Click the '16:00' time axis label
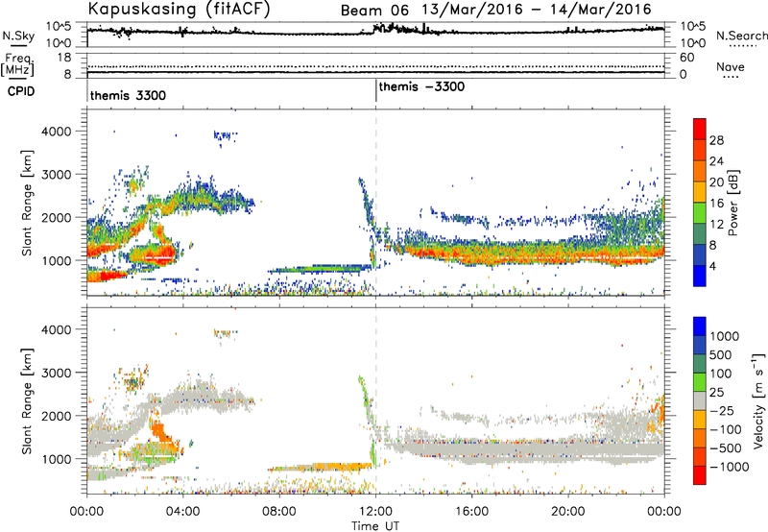768x532 pixels. coord(472,512)
